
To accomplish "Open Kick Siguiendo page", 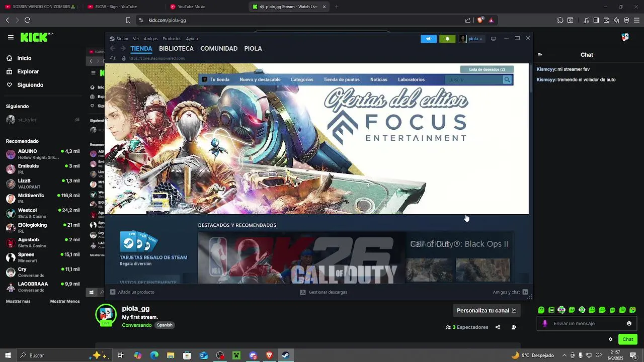I will 25,85.
